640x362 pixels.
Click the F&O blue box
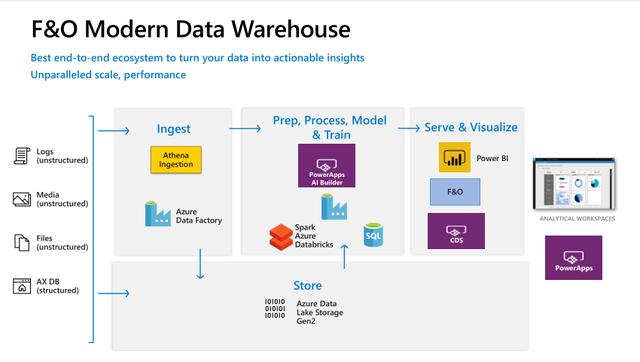pos(455,192)
